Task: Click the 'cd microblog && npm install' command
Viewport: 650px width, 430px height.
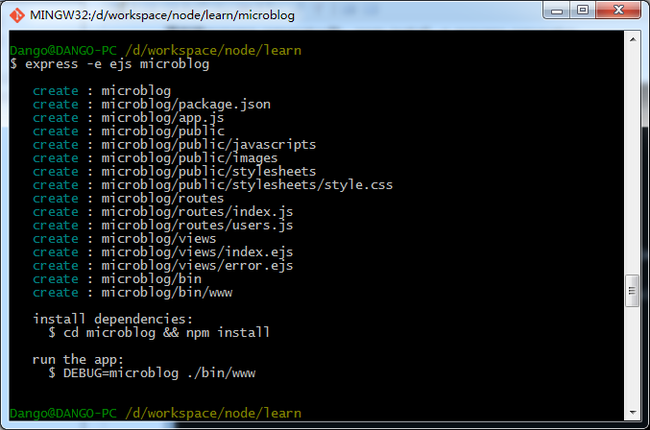Action: [167, 333]
